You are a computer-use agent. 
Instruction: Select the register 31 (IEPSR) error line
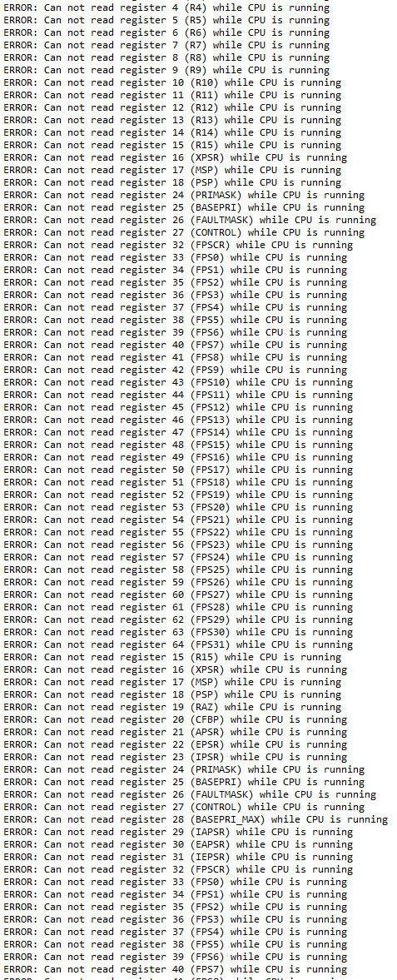(178, 858)
